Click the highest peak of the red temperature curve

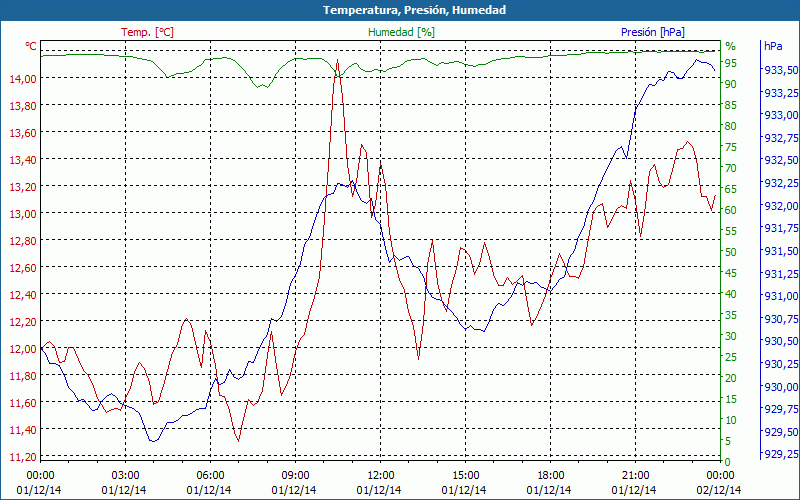pyautogui.click(x=337, y=61)
